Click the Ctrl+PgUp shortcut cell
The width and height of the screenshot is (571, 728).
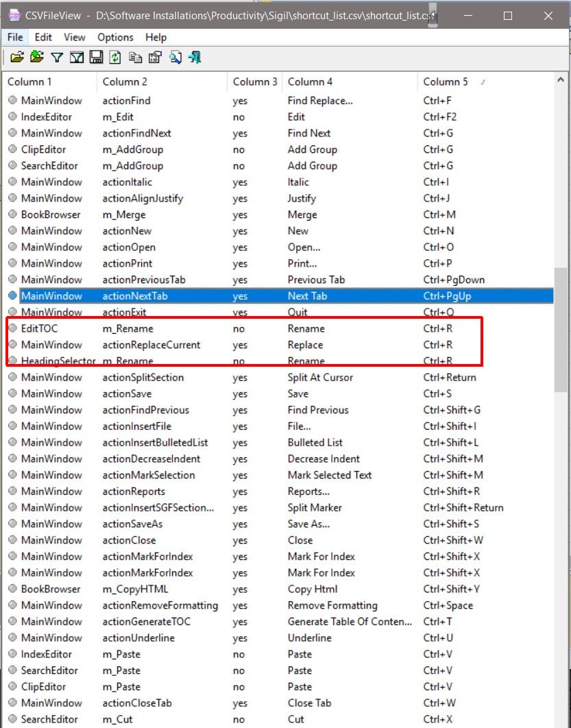(x=447, y=295)
